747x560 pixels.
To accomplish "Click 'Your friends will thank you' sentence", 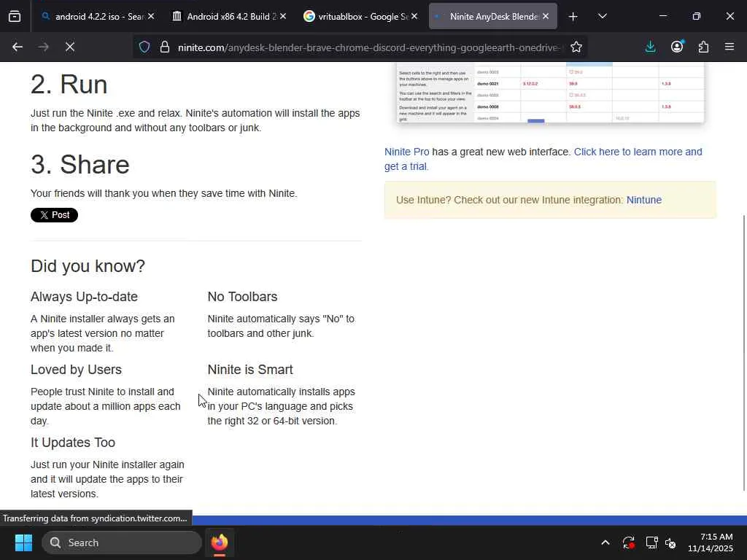I will click(164, 193).
